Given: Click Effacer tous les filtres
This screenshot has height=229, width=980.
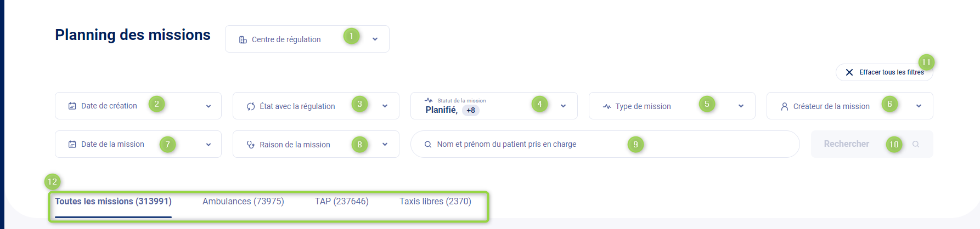Looking at the screenshot, I should 891,72.
